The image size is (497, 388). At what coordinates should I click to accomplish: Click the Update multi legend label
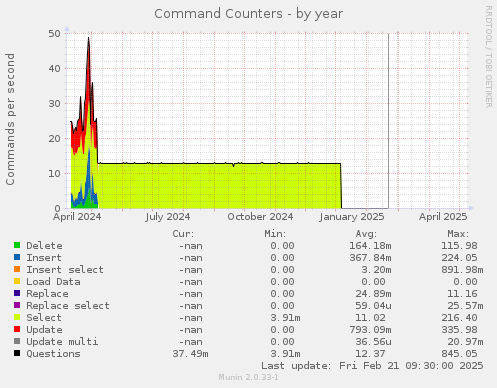62,342
